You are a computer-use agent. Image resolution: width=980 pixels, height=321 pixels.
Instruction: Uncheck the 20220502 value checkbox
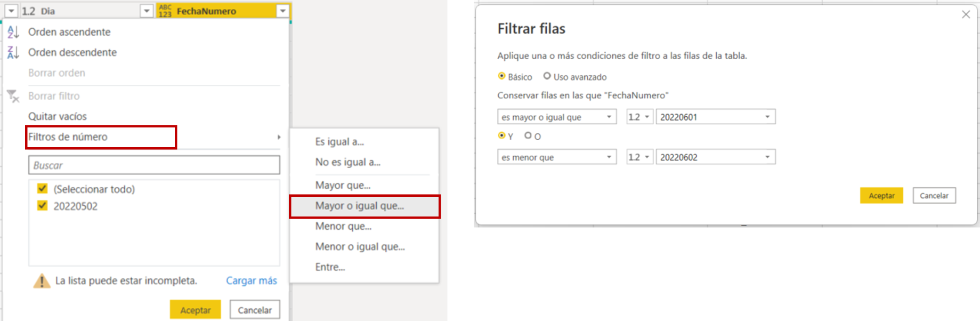42,206
